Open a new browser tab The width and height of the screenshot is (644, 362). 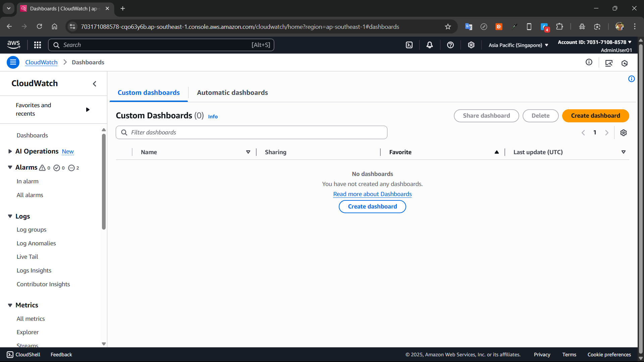click(123, 8)
